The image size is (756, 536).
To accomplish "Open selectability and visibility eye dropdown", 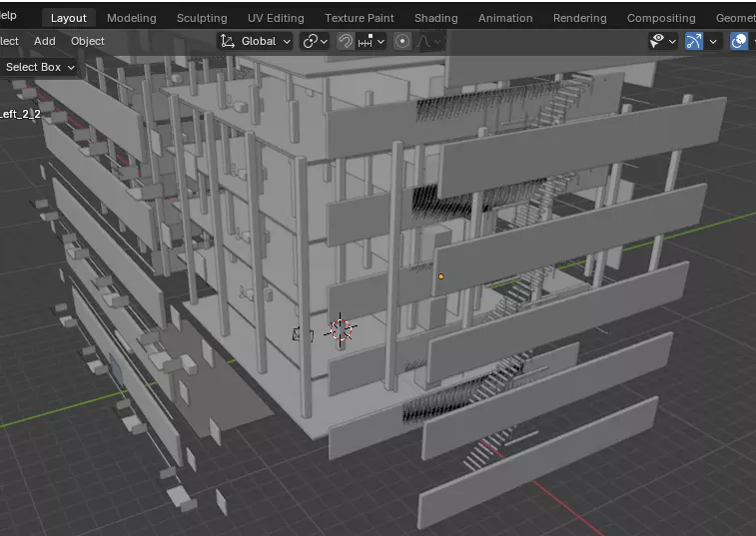I will [x=663, y=42].
